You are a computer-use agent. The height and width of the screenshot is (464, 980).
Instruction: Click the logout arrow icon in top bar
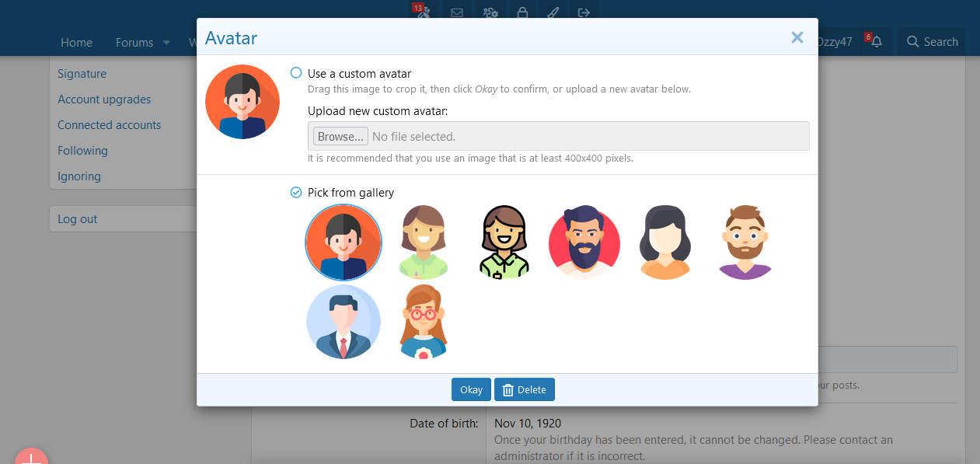coord(584,12)
